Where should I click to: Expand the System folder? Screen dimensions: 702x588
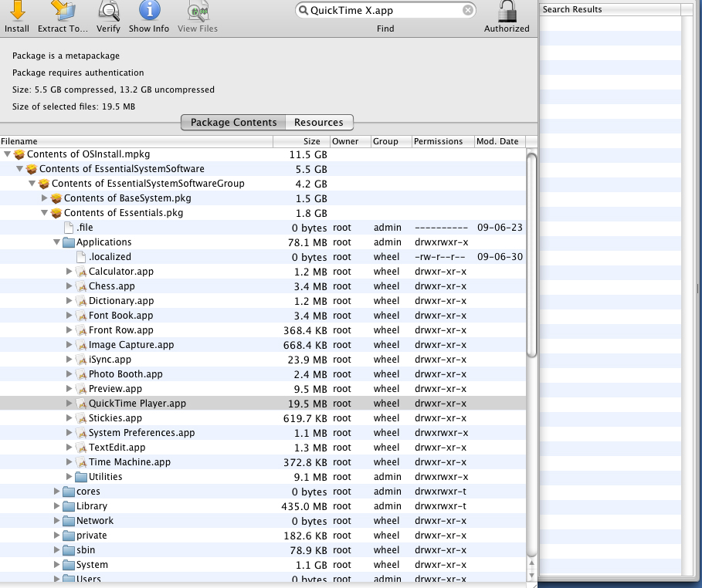56,565
